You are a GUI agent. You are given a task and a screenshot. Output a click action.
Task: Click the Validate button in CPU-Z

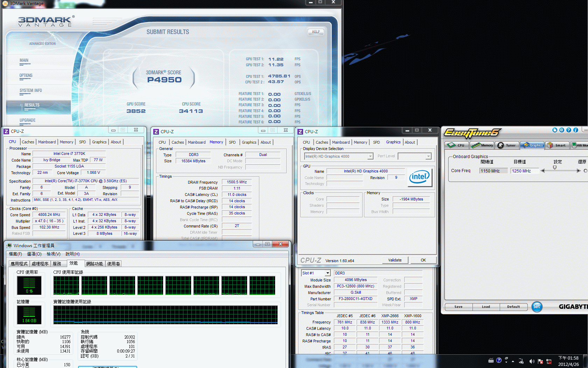click(x=395, y=260)
